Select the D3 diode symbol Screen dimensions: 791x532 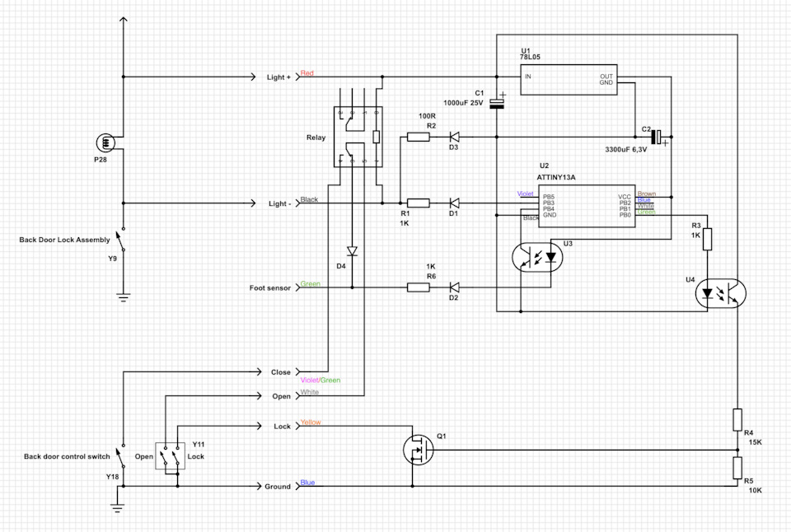[454, 137]
